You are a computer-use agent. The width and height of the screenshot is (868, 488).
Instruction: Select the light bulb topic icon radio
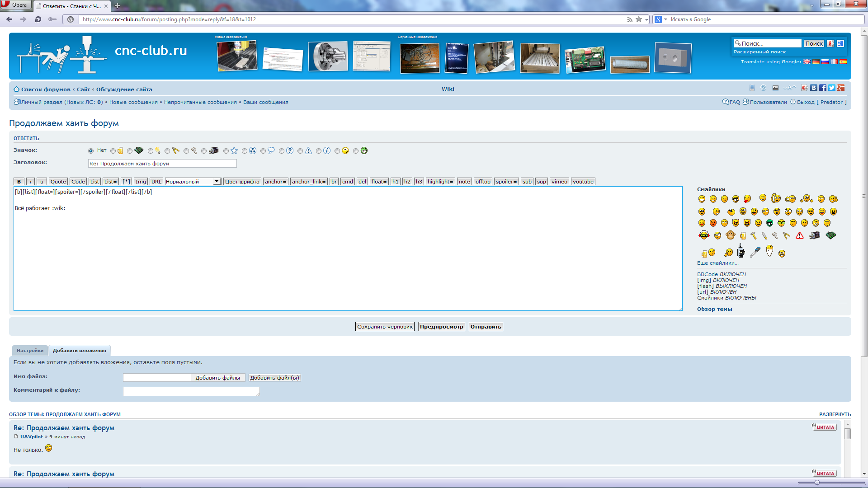tap(151, 151)
